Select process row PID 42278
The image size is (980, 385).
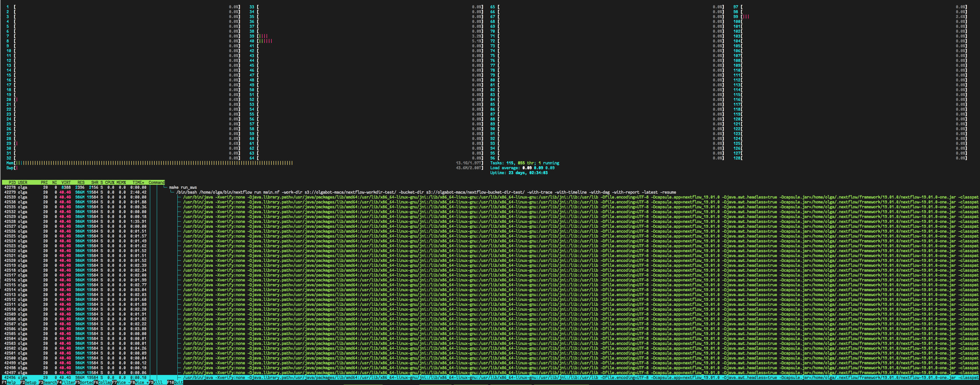pos(490,187)
